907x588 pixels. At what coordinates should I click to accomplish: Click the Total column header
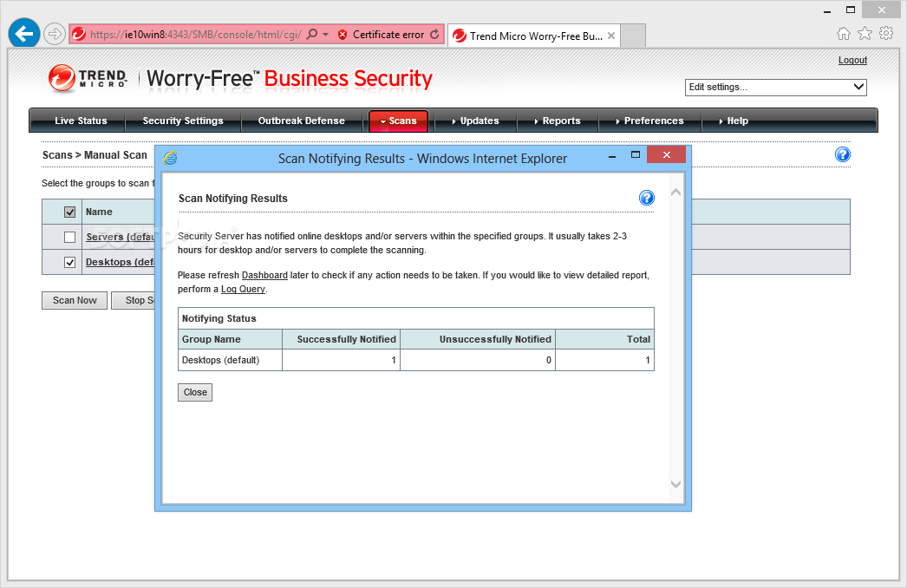pos(605,339)
